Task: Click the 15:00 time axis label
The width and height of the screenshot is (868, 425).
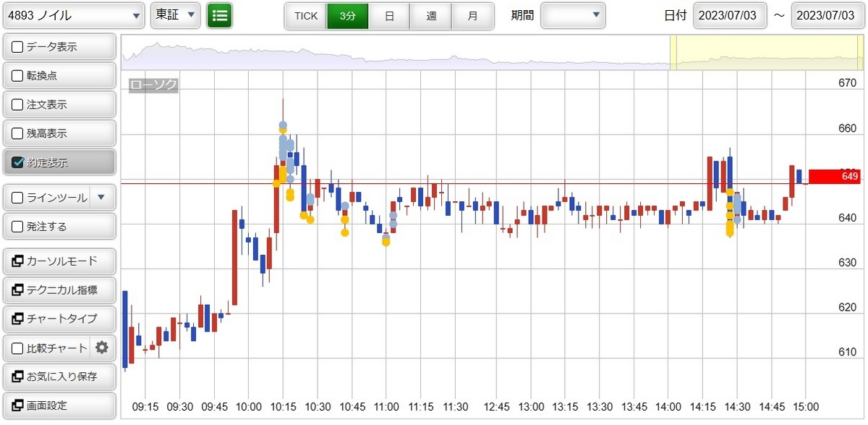Action: tap(807, 406)
